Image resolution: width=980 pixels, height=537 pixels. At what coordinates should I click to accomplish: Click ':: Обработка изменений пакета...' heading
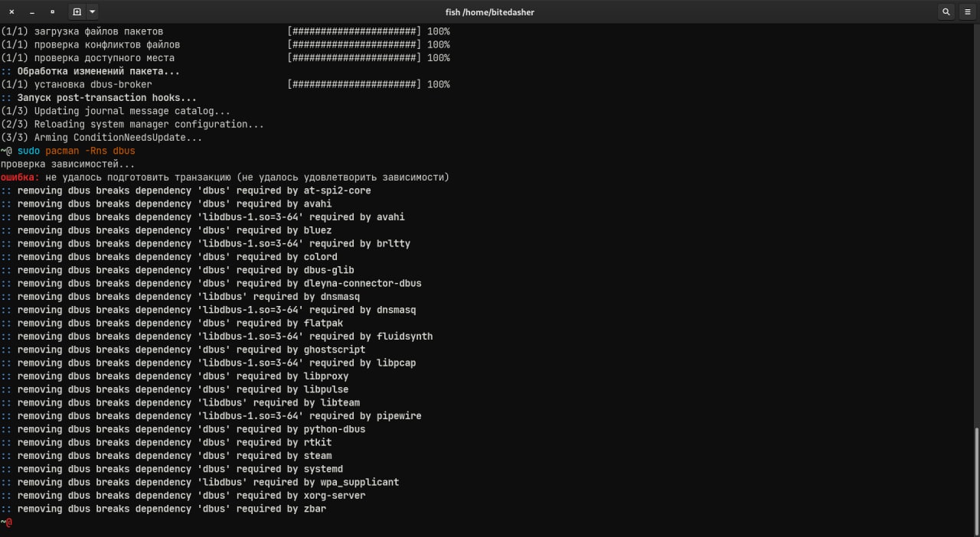click(90, 71)
